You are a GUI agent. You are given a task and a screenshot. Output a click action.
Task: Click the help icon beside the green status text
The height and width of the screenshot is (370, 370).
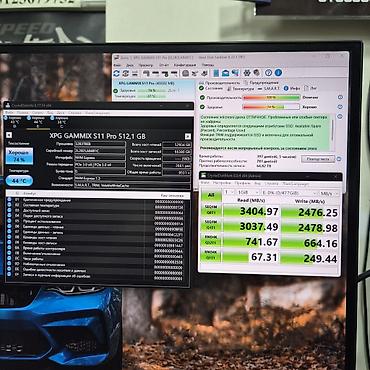[x=340, y=116]
